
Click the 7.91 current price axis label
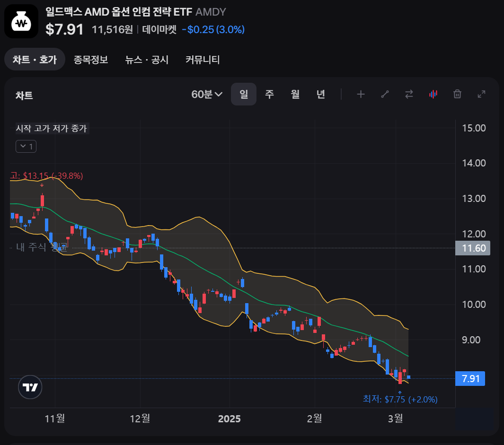point(470,378)
